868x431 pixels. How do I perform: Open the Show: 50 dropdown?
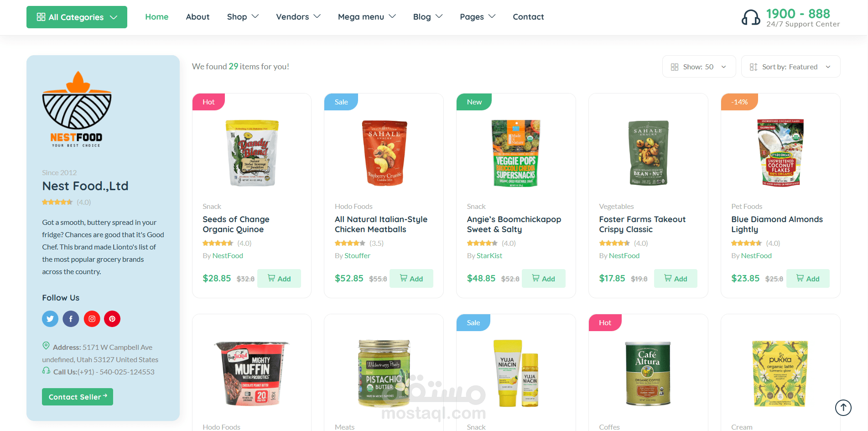(699, 67)
